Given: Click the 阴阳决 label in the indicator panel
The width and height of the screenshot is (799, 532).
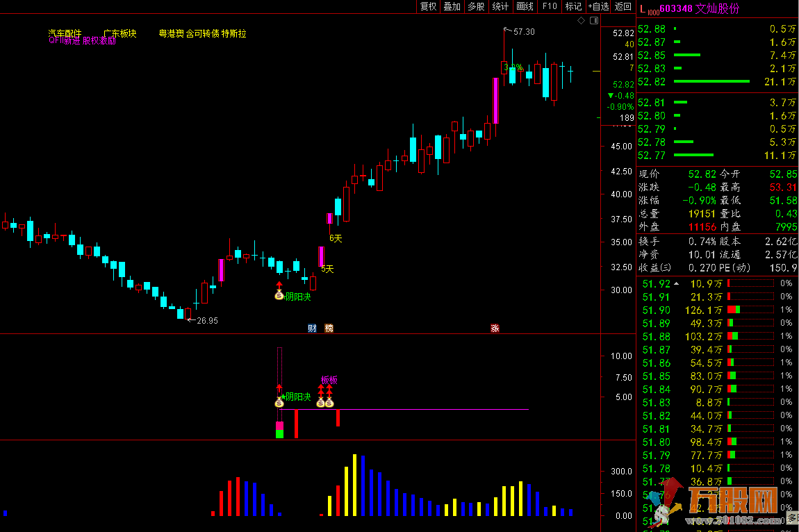Looking at the screenshot, I should point(298,397).
